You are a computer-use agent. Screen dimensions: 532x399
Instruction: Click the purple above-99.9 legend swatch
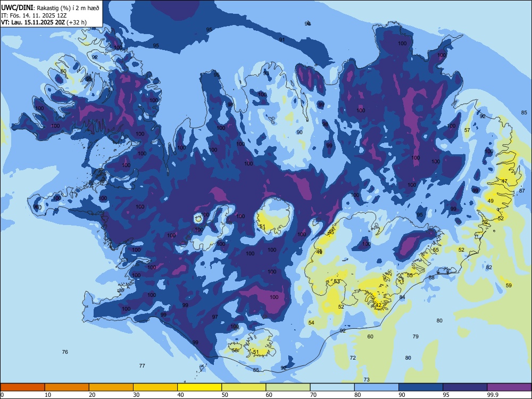click(509, 387)
